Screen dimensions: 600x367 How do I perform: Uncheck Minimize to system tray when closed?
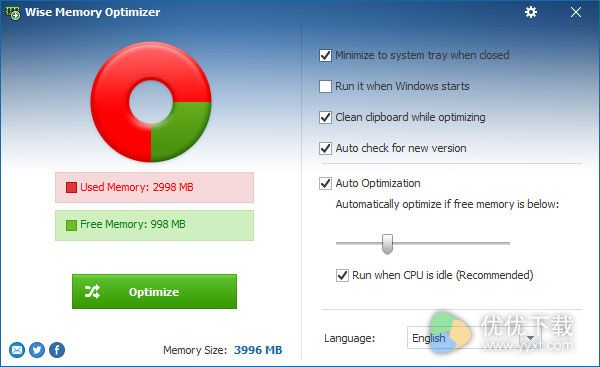(325, 55)
